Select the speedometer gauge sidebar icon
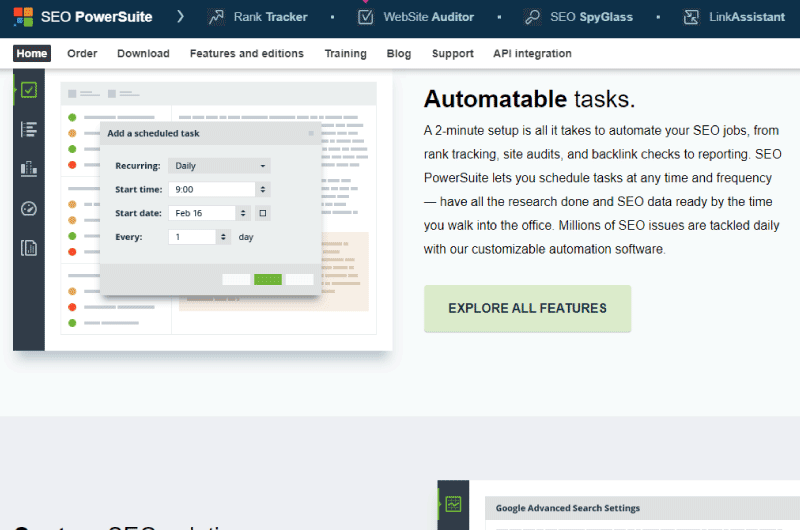Image resolution: width=800 pixels, height=530 pixels. pyautogui.click(x=29, y=209)
